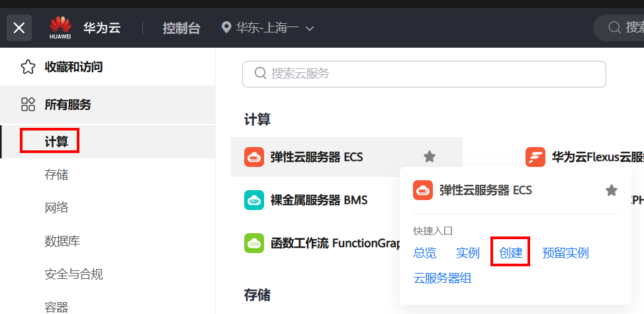Open 云服务器组 quick link
The image size is (644, 314).
pos(442,278)
